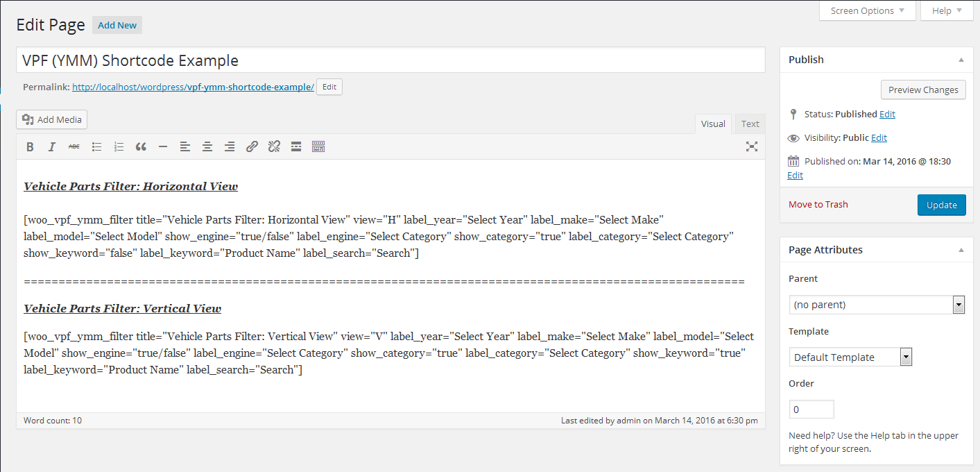The height and width of the screenshot is (472, 980).
Task: Insert the Read More tag
Action: point(296,146)
